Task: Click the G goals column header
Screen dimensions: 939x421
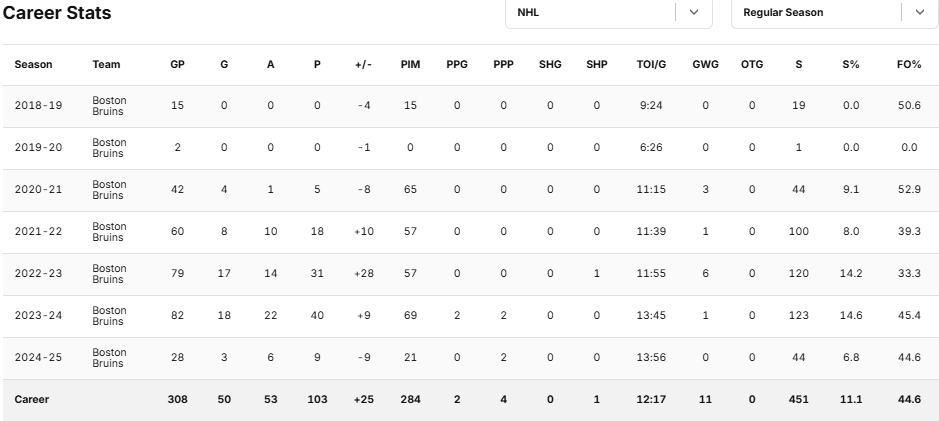Action: pos(224,65)
